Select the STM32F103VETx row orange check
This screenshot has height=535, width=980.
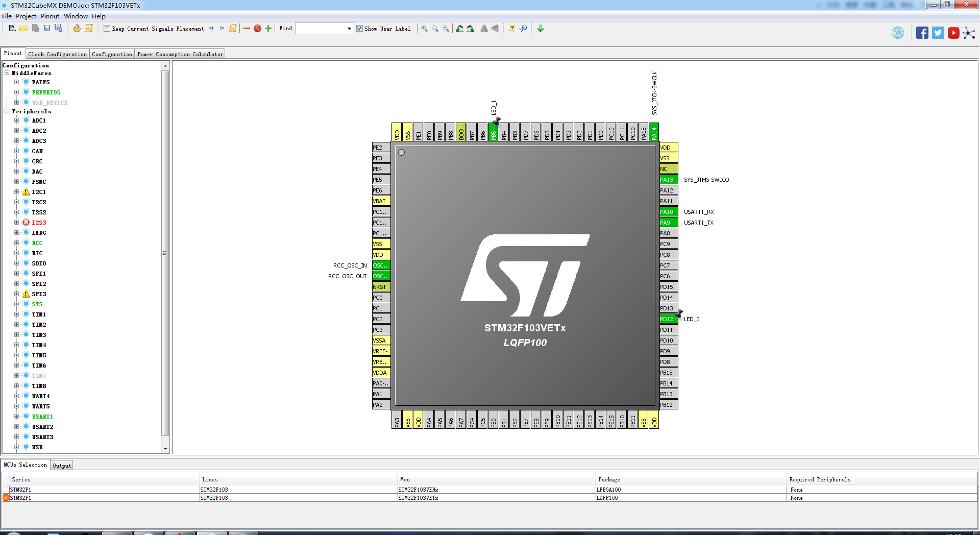[6, 498]
